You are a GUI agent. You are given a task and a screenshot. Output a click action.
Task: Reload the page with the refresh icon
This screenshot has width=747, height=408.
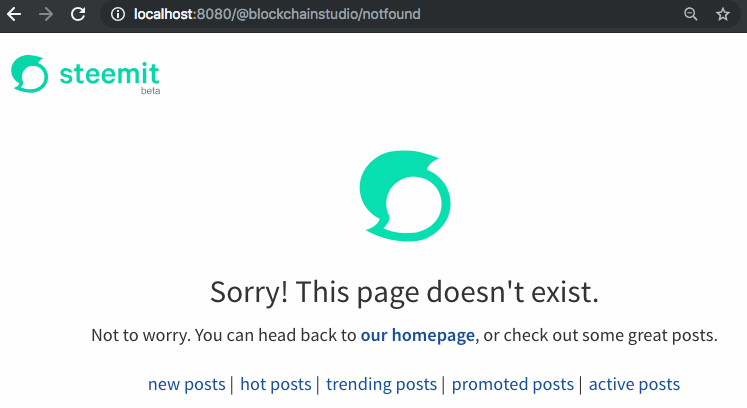[x=78, y=14]
